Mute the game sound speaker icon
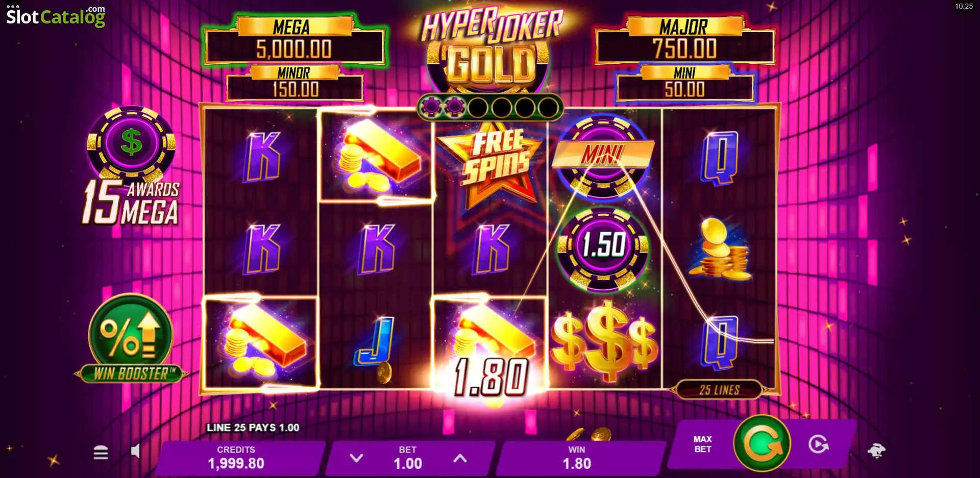Screen dimensions: 980x478 click(135, 451)
